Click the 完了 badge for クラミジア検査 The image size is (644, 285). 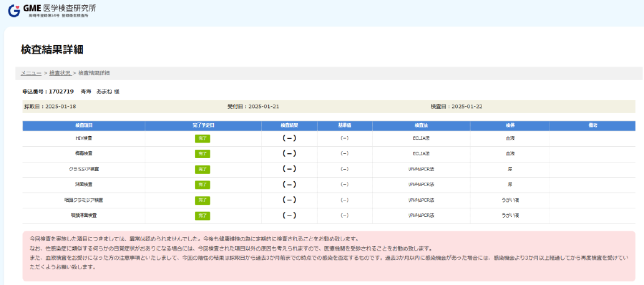point(203,169)
